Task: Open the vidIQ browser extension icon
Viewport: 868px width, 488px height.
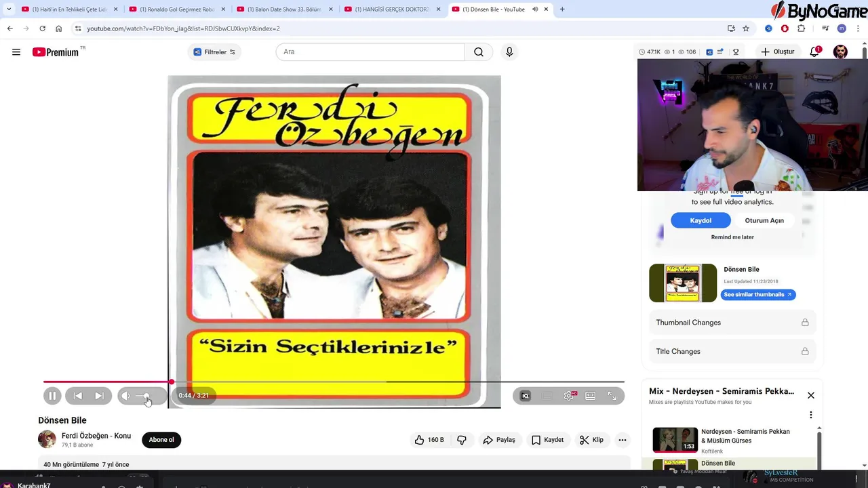Action: [768, 28]
